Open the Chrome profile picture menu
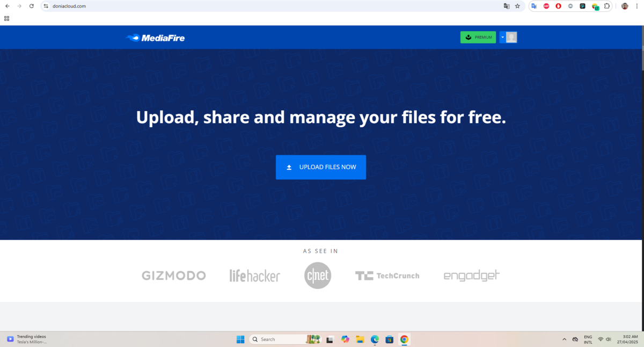This screenshot has height=347, width=644. [625, 6]
